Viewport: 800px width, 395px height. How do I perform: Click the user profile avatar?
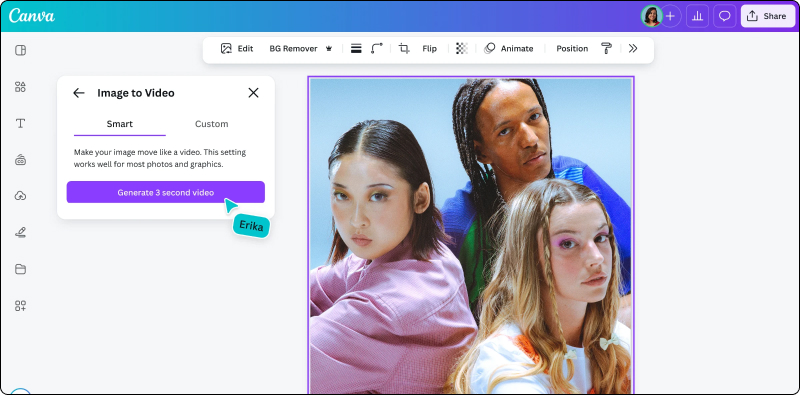[x=652, y=16]
